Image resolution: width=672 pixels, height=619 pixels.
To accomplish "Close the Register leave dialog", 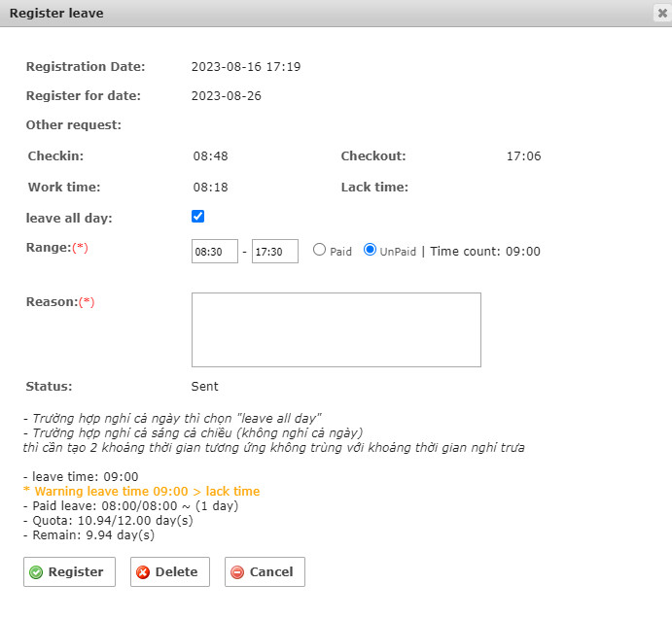I will pyautogui.click(x=662, y=14).
